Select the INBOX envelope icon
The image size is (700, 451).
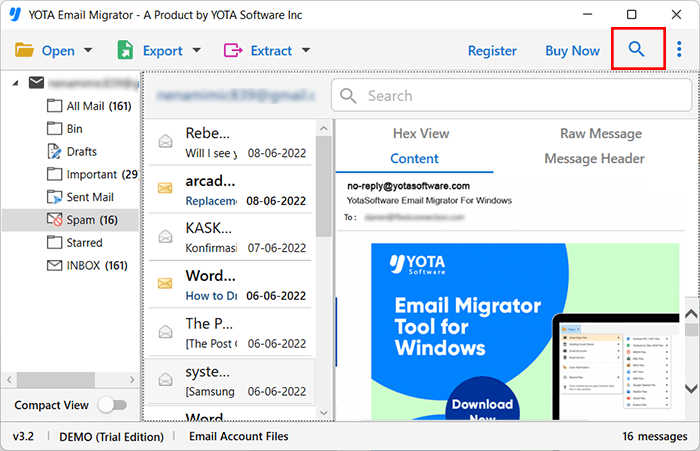56,266
